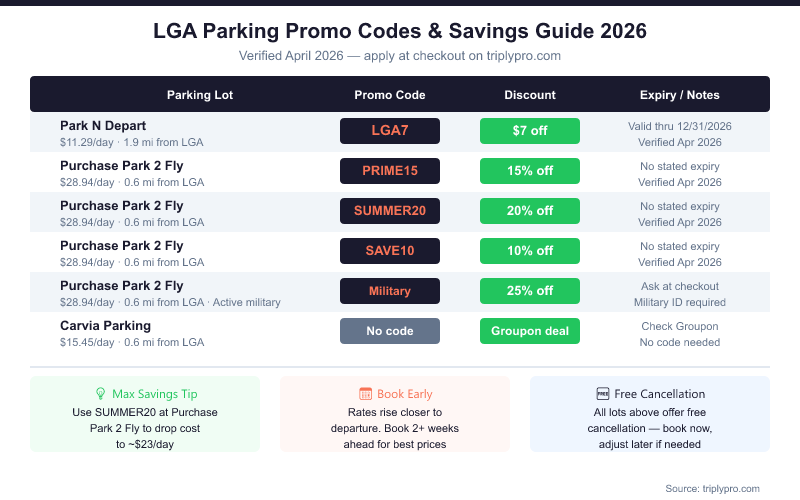This screenshot has height=500, width=800.
Task: Open the Groupon deal badge
Action: pyautogui.click(x=530, y=331)
